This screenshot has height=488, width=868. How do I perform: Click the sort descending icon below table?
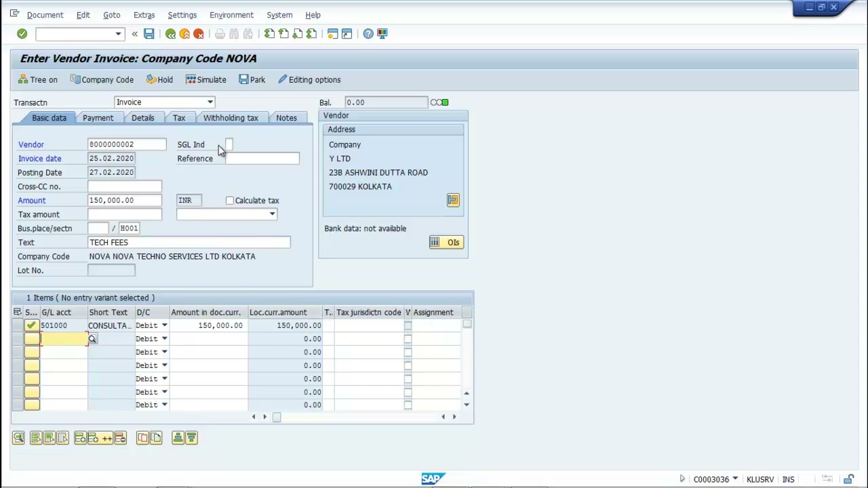pyautogui.click(x=191, y=439)
